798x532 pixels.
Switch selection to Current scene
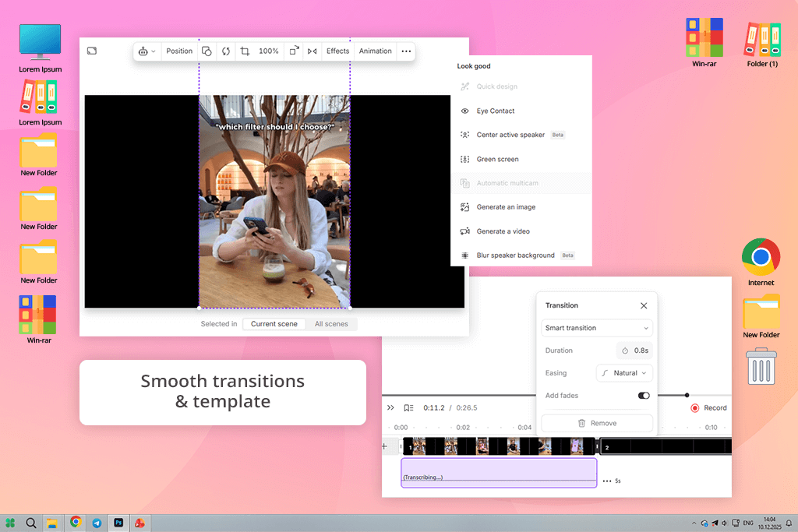point(274,324)
